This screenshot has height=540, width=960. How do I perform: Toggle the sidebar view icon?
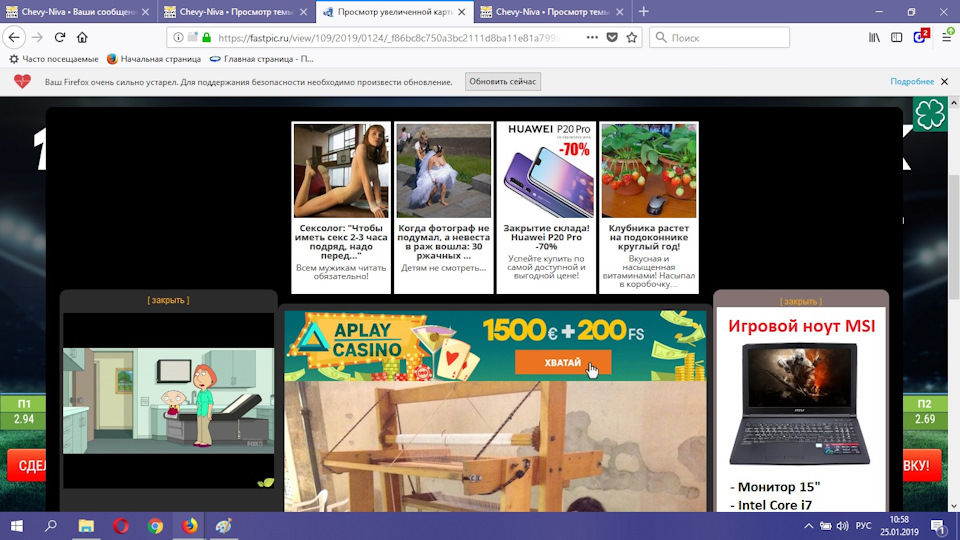(896, 37)
